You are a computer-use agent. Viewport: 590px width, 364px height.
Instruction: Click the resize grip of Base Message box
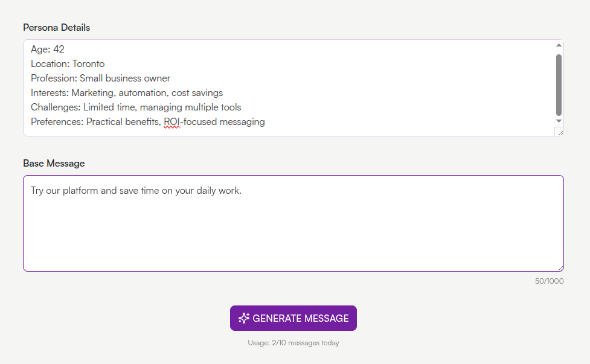click(560, 267)
